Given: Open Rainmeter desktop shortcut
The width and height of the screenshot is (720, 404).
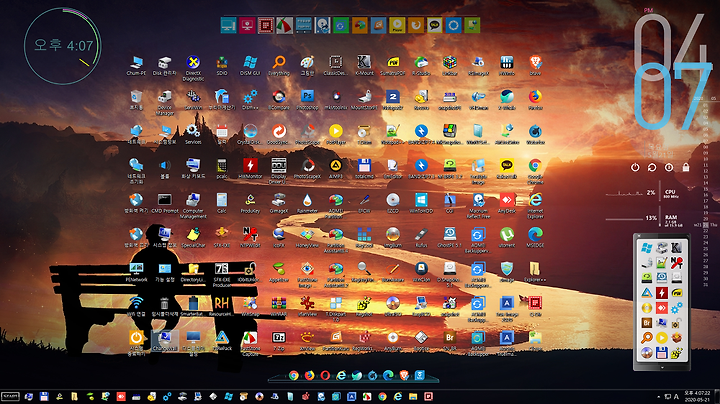Looking at the screenshot, I should 307,203.
